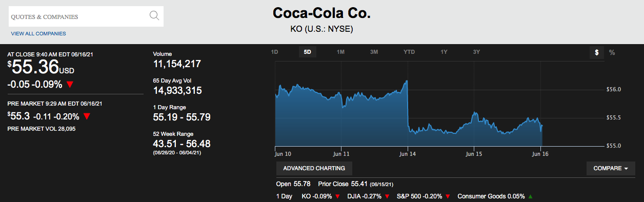Image resolution: width=644 pixels, height=202 pixels.
Task: Click the magnifying glass search icon
Action: tap(154, 15)
